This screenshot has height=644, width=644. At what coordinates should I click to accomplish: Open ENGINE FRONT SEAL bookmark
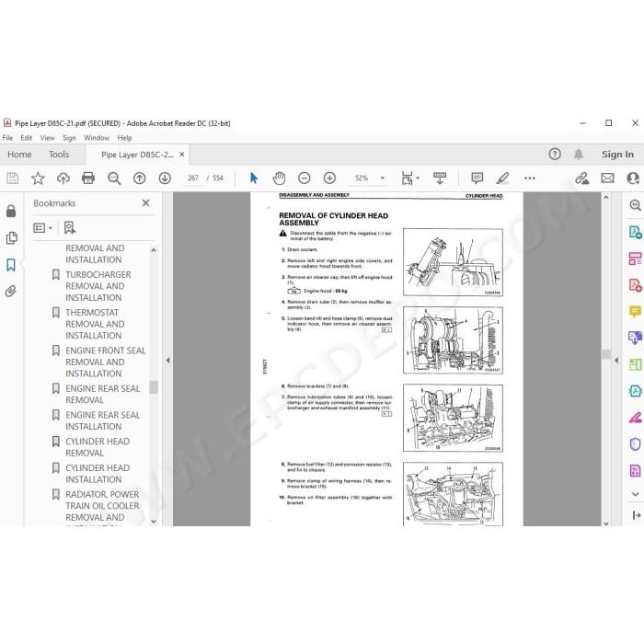point(106,362)
